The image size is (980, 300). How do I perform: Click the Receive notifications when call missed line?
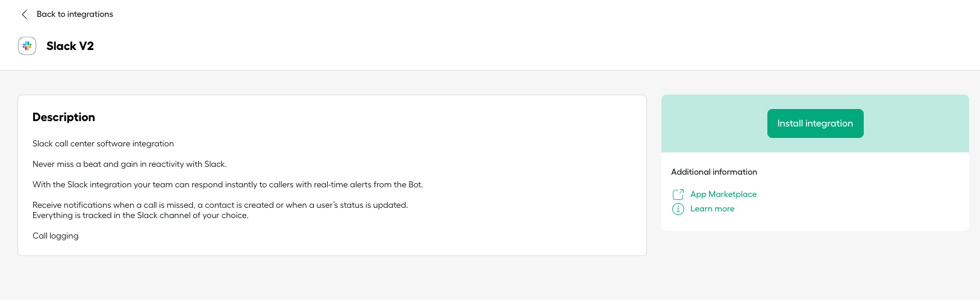(220, 205)
